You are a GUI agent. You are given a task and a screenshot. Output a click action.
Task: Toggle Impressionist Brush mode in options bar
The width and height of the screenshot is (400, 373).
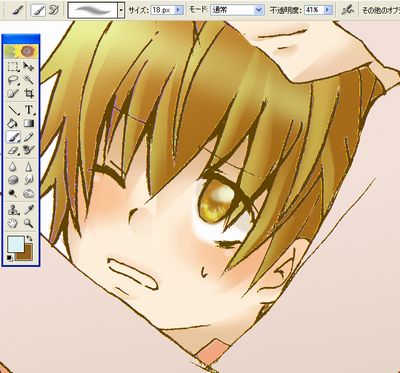pyautogui.click(x=53, y=10)
